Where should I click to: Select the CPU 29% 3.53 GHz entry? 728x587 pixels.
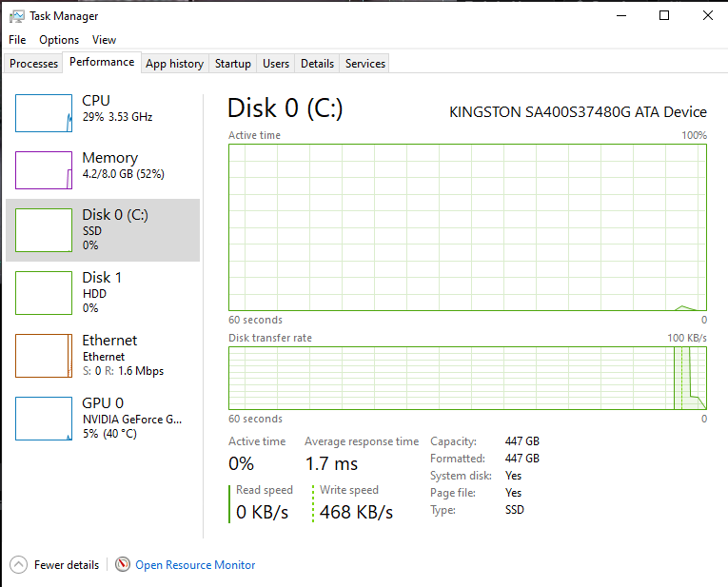pos(103,113)
